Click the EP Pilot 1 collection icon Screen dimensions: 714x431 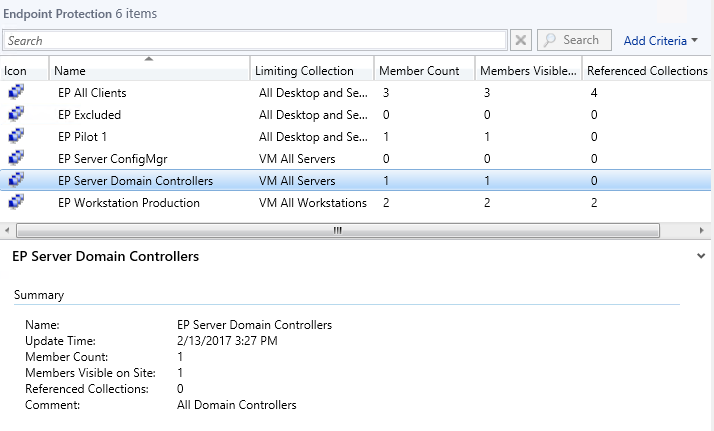16,137
